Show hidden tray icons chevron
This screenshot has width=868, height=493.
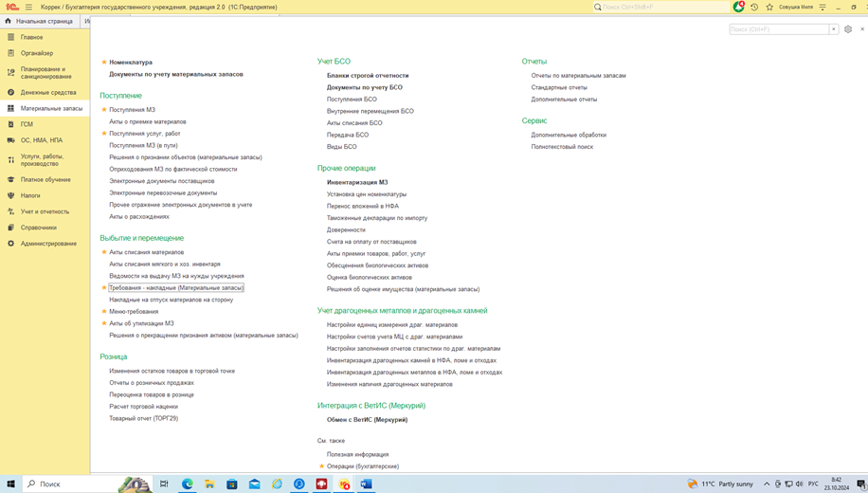point(767,484)
